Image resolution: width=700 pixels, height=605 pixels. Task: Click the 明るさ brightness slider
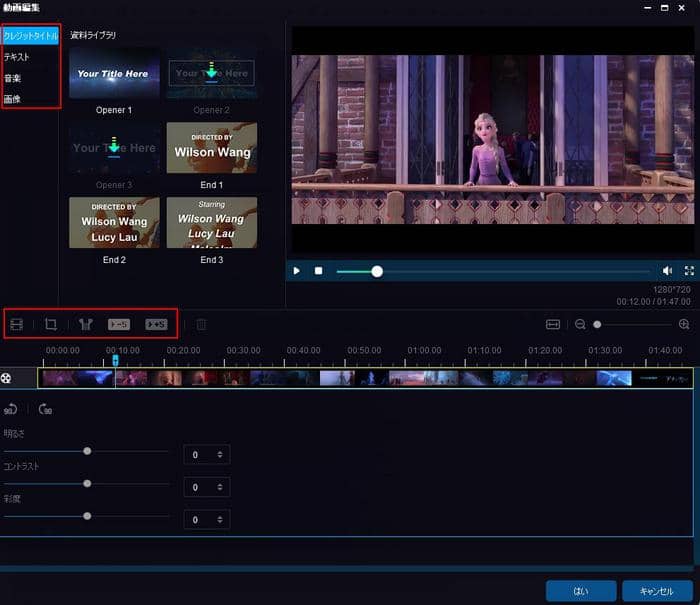87,451
